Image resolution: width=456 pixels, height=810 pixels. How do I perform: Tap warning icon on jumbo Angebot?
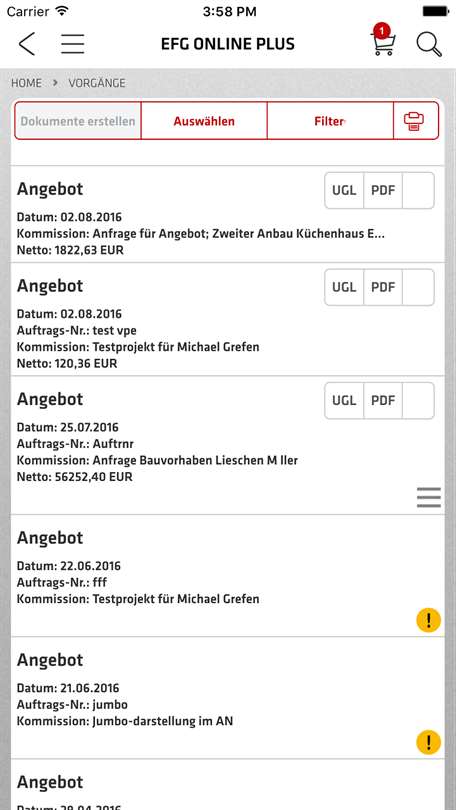click(429, 742)
